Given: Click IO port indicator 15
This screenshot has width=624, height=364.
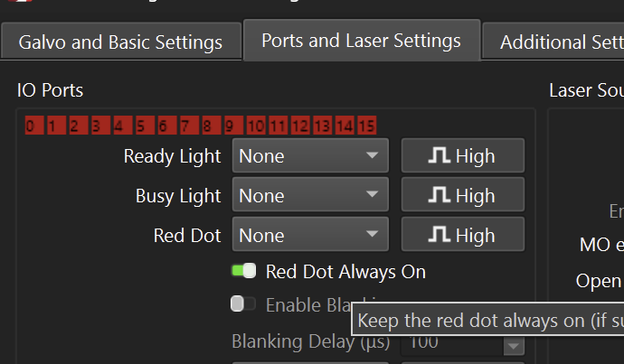Looking at the screenshot, I should (366, 126).
